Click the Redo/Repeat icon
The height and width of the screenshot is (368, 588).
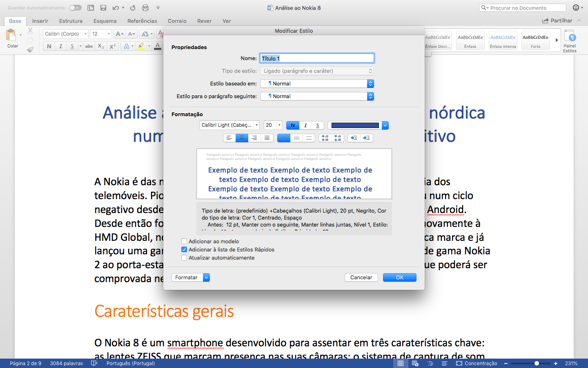click(x=133, y=8)
